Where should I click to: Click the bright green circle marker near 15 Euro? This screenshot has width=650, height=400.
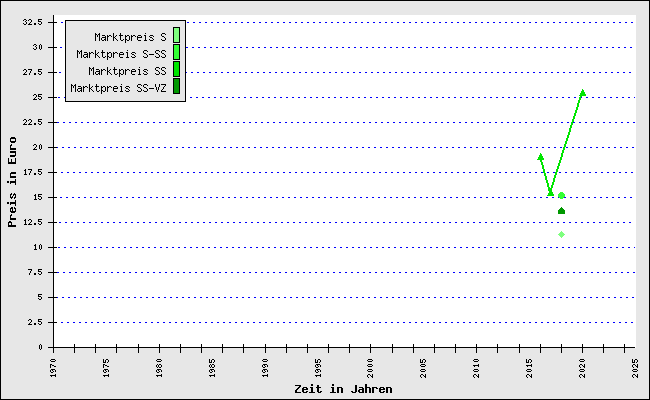(x=562, y=196)
